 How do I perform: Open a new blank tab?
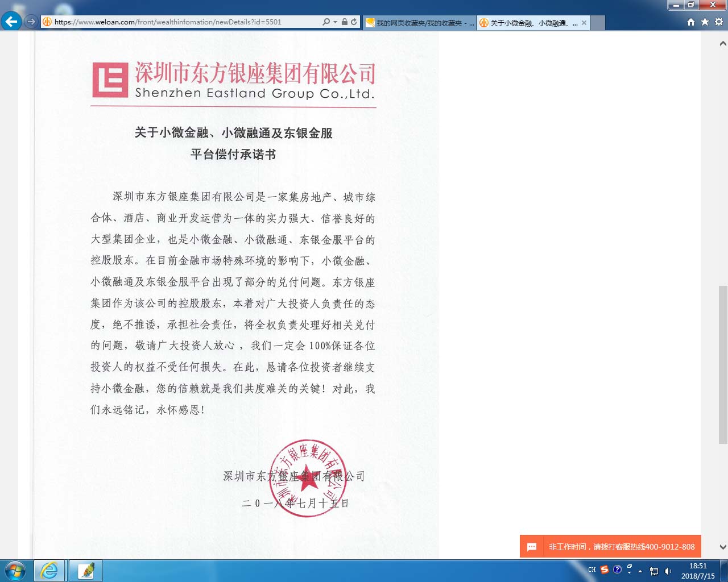tap(598, 23)
